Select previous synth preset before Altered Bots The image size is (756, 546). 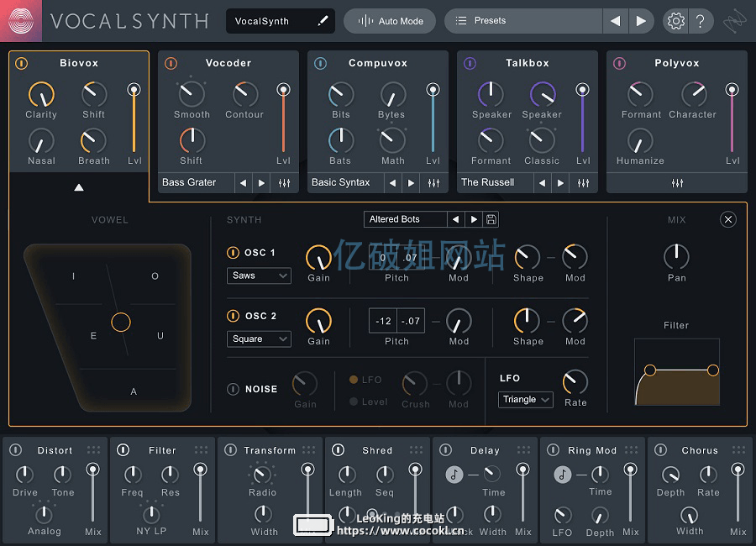[x=455, y=219]
